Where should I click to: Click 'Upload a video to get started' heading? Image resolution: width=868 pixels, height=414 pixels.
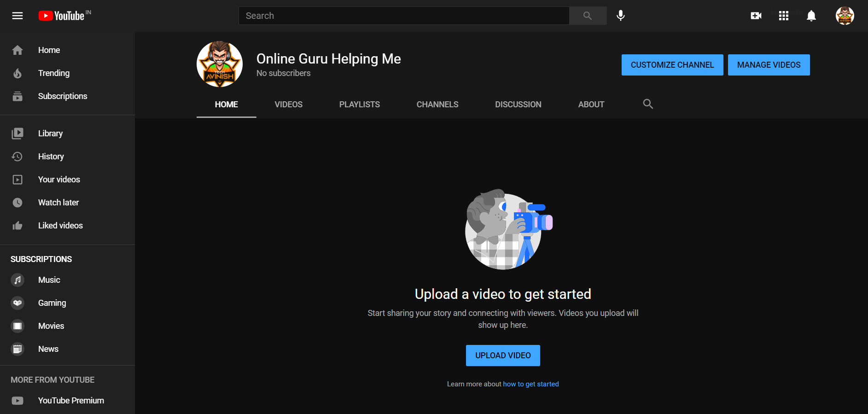click(x=503, y=294)
